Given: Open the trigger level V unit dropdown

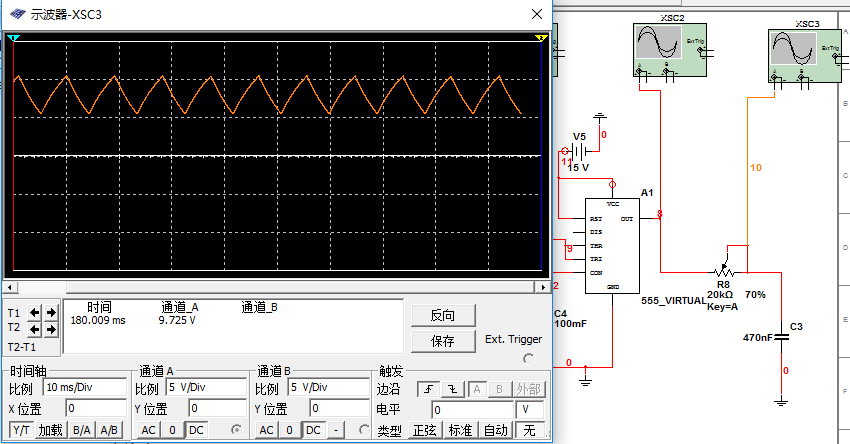Looking at the screenshot, I should coord(530,409).
